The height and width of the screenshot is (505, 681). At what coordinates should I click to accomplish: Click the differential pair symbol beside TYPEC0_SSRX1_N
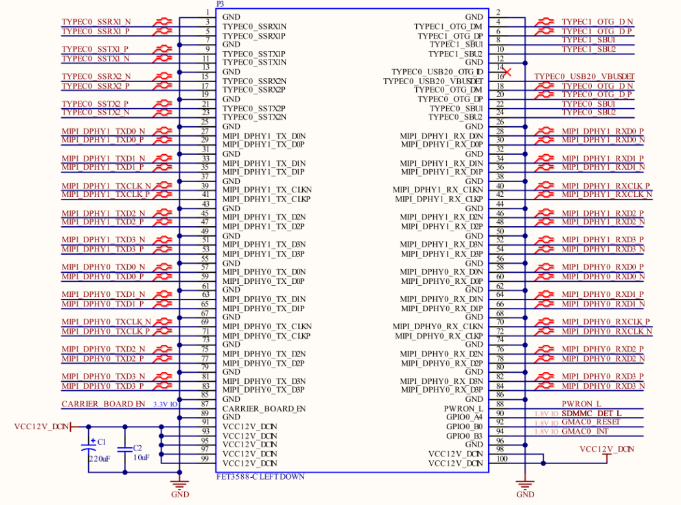pos(162,22)
